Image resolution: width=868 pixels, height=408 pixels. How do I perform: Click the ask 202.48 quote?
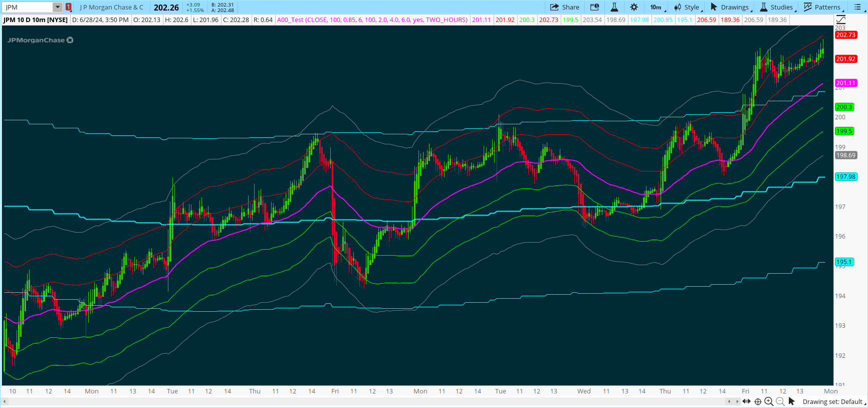point(223,10)
